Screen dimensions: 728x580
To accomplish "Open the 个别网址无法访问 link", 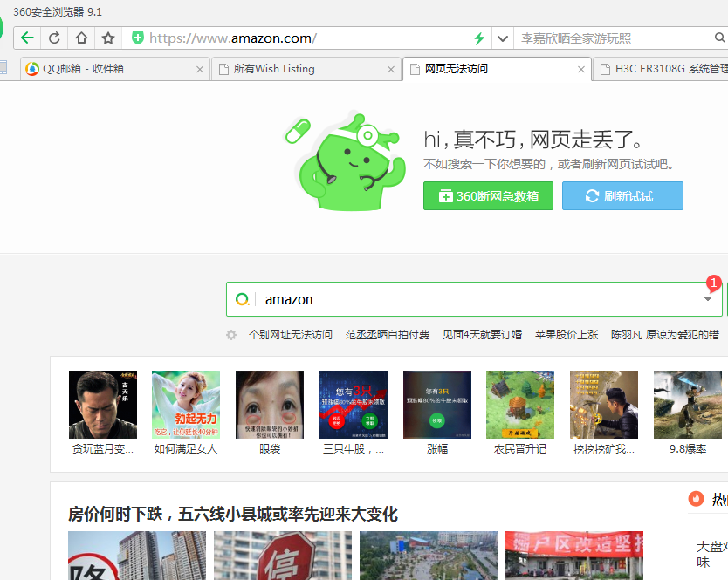I will (x=291, y=335).
